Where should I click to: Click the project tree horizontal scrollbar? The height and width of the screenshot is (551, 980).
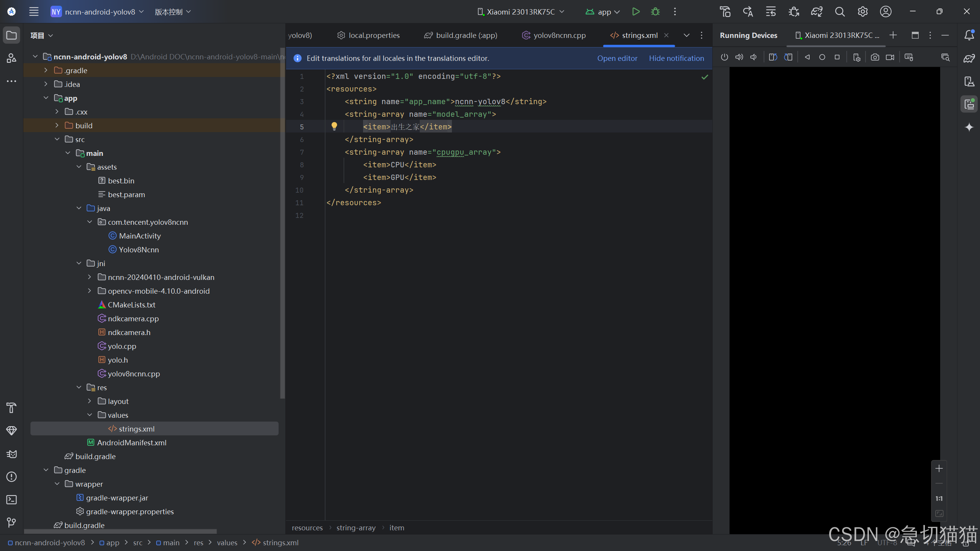tap(120, 531)
